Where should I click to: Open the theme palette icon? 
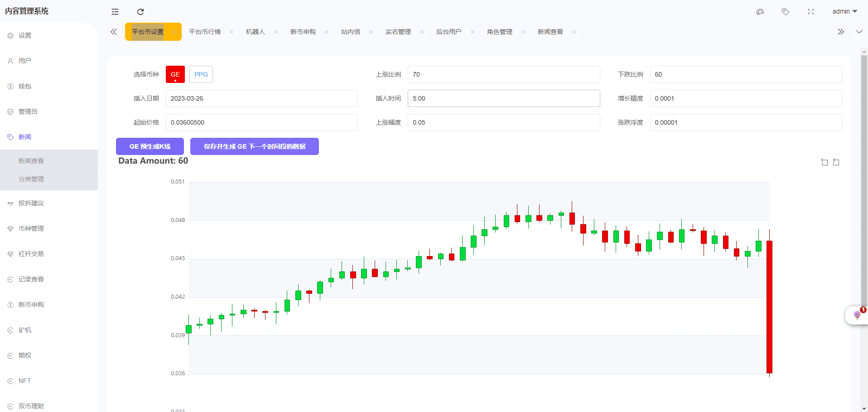(760, 12)
